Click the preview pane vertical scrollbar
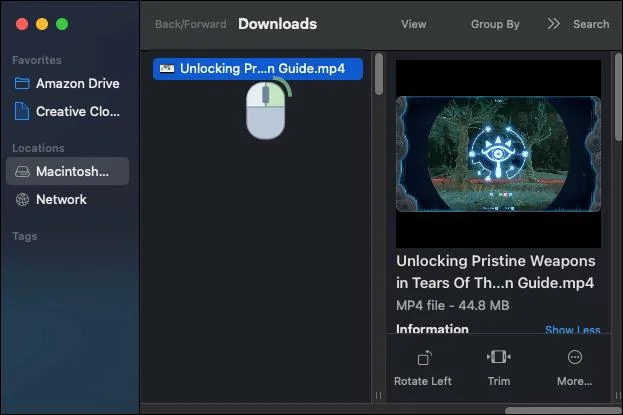The height and width of the screenshot is (415, 623). (x=618, y=97)
